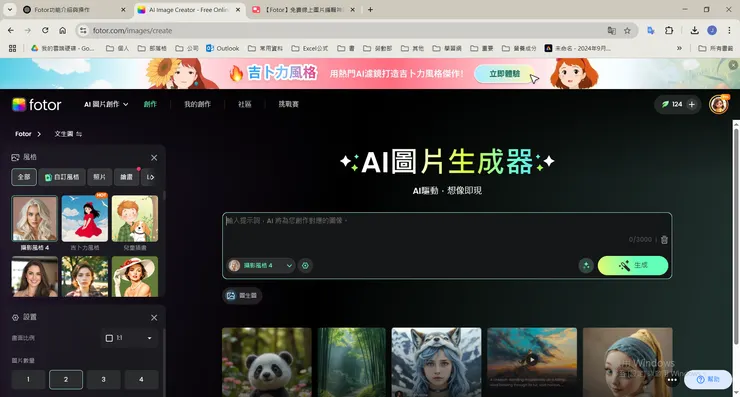
Task: Expand the tab search dropdown arrow
Action: [x=9, y=9]
